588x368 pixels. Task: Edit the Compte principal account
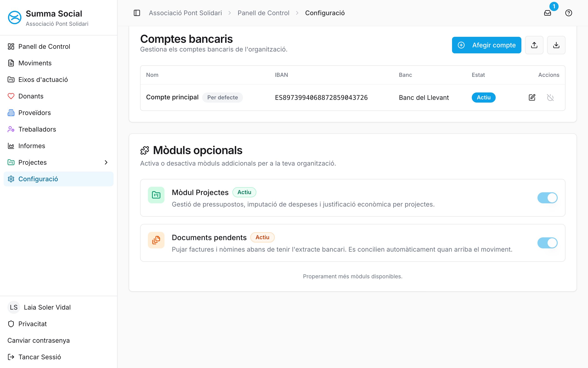(x=532, y=97)
